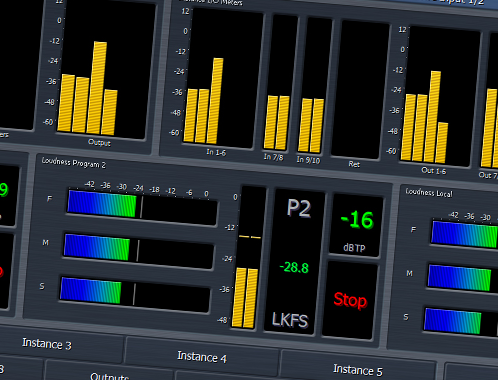Click the In 1-6 level meter
The width and height of the screenshot is (498, 380).
[x=222, y=78]
